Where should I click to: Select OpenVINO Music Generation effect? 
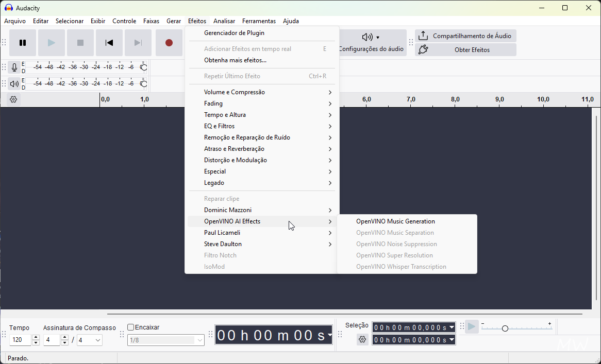click(x=395, y=221)
